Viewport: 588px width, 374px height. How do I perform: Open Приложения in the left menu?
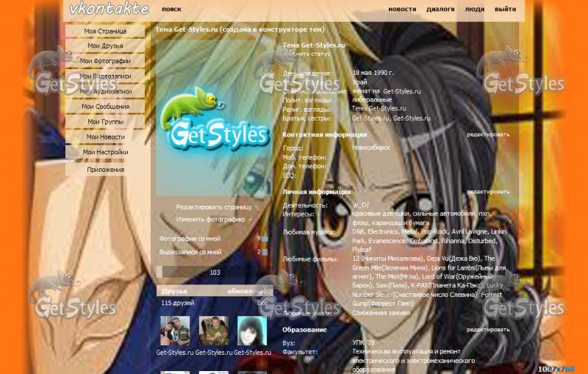pos(105,170)
